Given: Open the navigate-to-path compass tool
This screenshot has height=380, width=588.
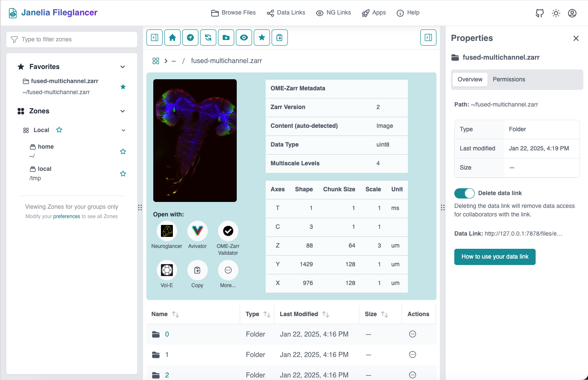Looking at the screenshot, I should [x=190, y=37].
